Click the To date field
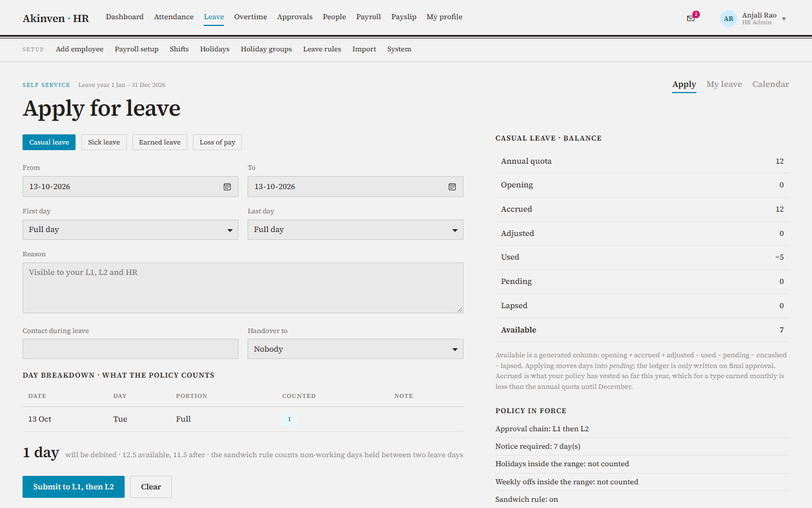The height and width of the screenshot is (508, 812). click(355, 187)
